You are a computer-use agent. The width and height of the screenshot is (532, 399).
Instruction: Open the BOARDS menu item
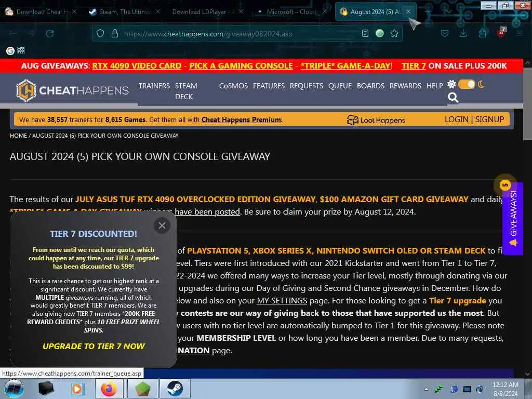coord(370,86)
